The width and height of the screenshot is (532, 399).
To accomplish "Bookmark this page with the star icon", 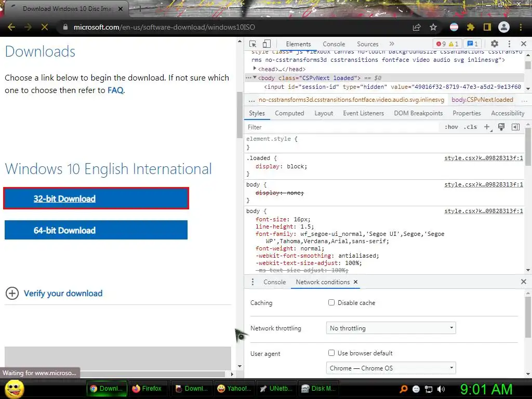I will coord(433,27).
